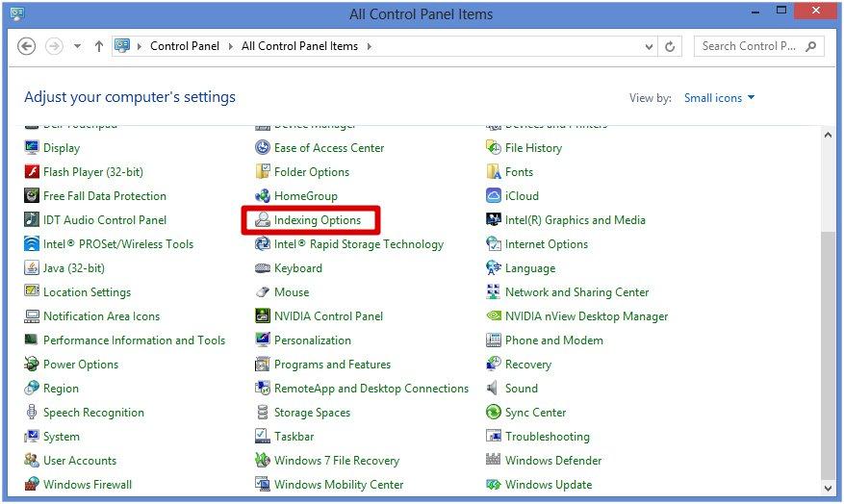
Task: Click in the Search Control Panel field
Action: click(751, 46)
